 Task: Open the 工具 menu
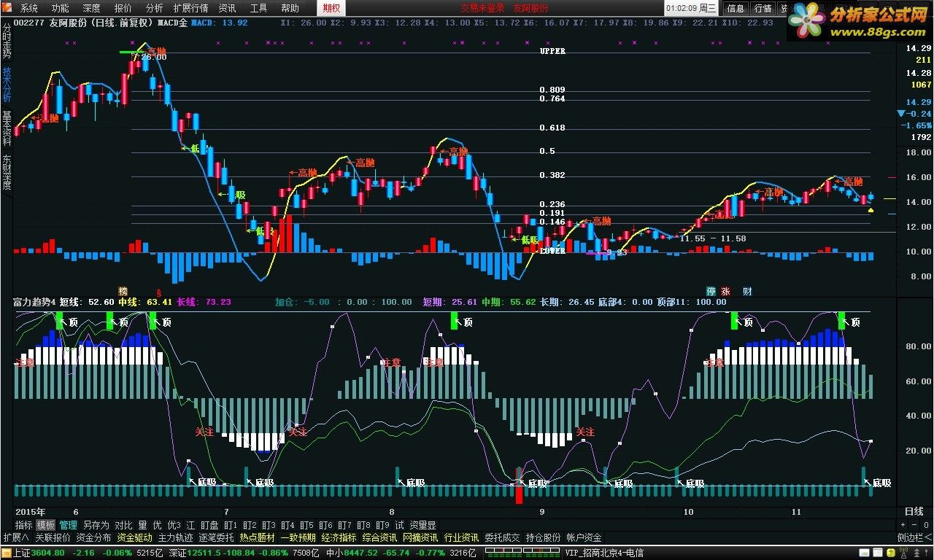coord(258,8)
